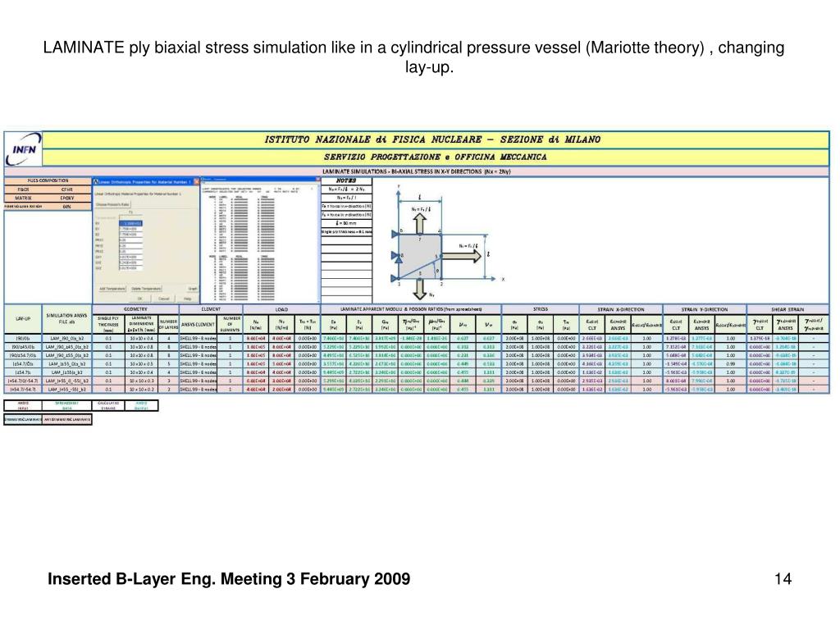The height and width of the screenshot is (630, 840).
Task: Select the STRAIN Y-DIRECTION header
Action: pos(705,309)
